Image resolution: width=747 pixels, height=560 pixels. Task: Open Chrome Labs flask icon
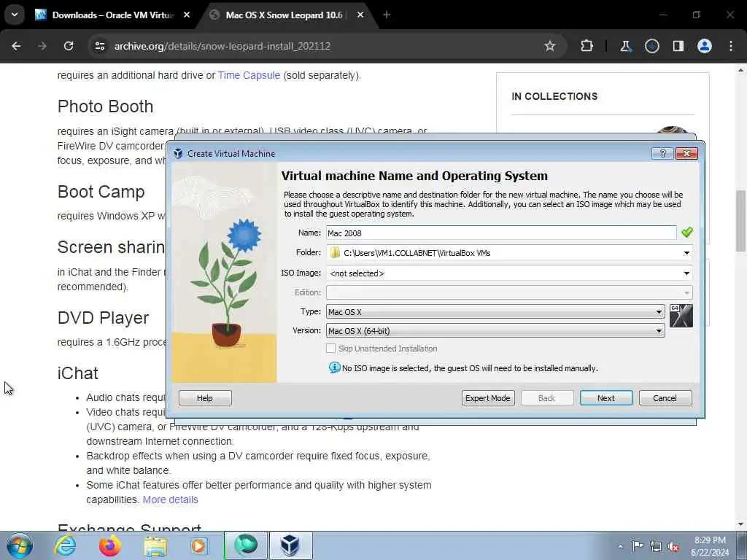(x=625, y=46)
